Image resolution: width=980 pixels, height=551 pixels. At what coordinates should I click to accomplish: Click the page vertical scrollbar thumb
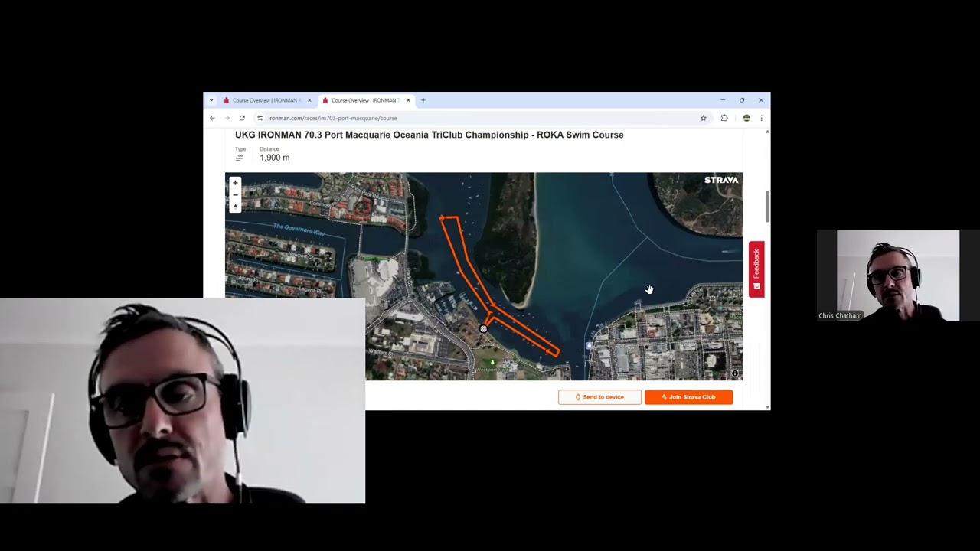click(767, 207)
